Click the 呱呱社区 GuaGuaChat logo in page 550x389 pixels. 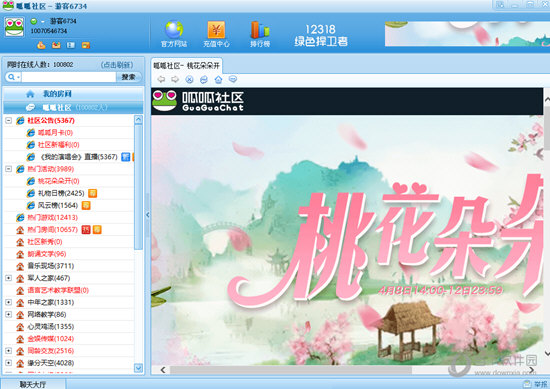coord(198,101)
